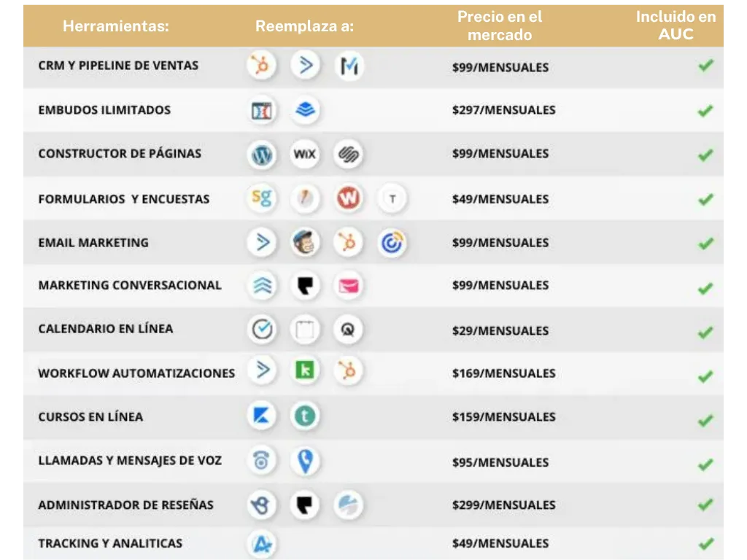Click the Herramientas column header
This screenshot has width=747, height=560.
pos(116,27)
